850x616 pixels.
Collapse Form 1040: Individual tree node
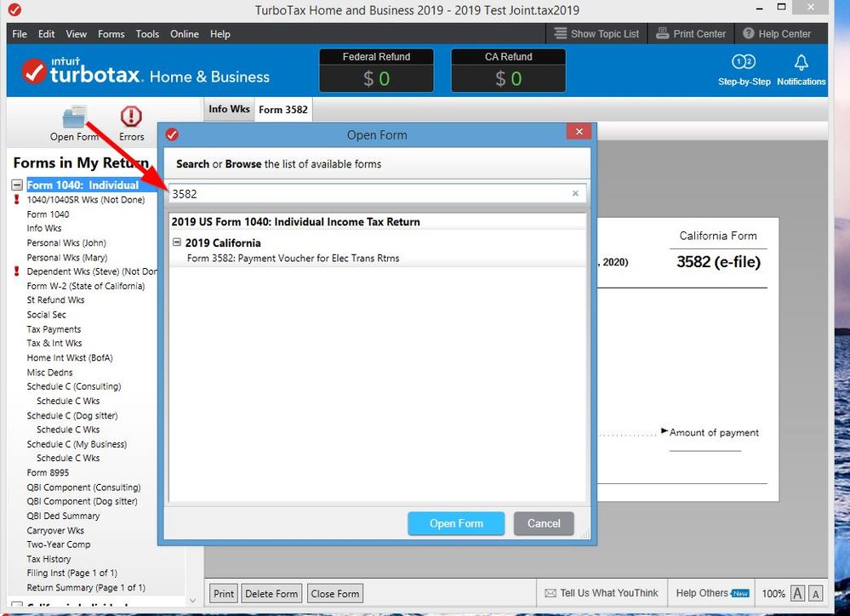point(17,185)
